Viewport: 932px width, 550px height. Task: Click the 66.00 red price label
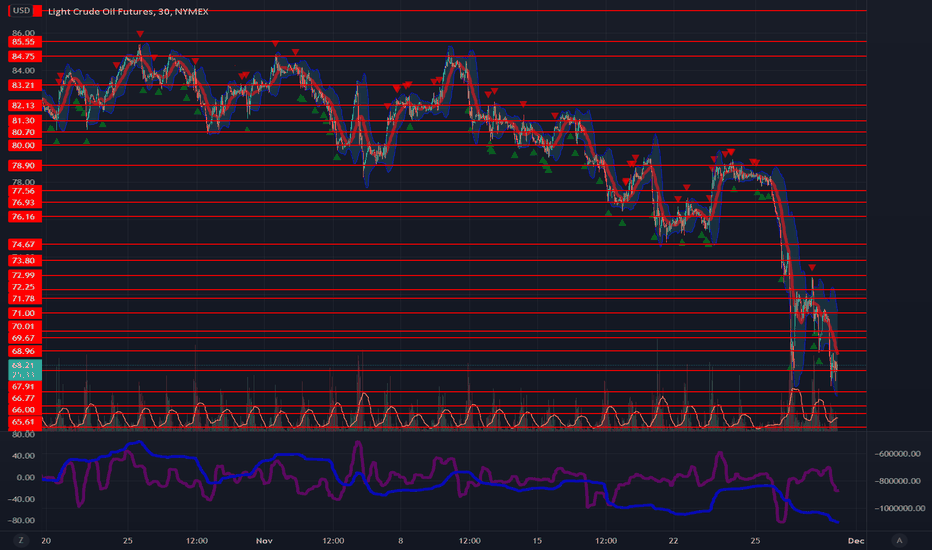pos(24,410)
